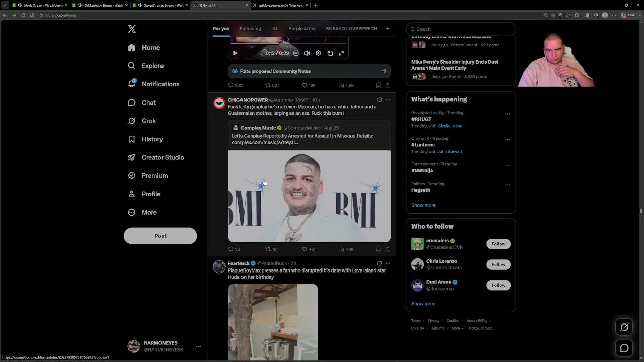
Task: Open video settings gear in the player
Action: pyautogui.click(x=318, y=53)
